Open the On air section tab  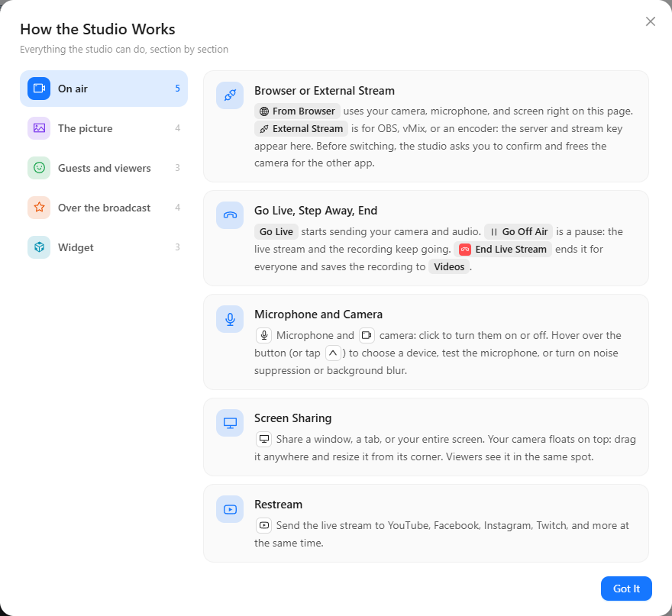(x=104, y=89)
